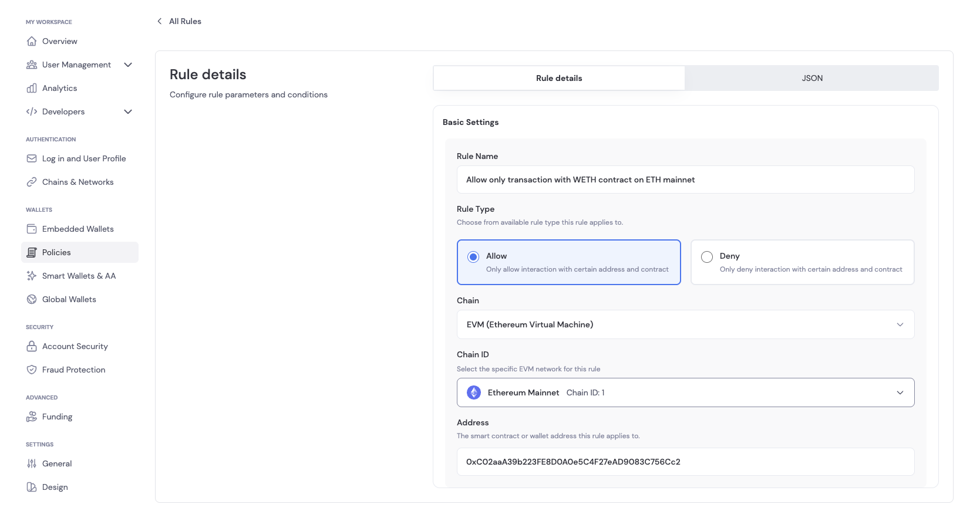The width and height of the screenshot is (980, 528).
Task: Open the Chain dropdown
Action: (x=685, y=324)
